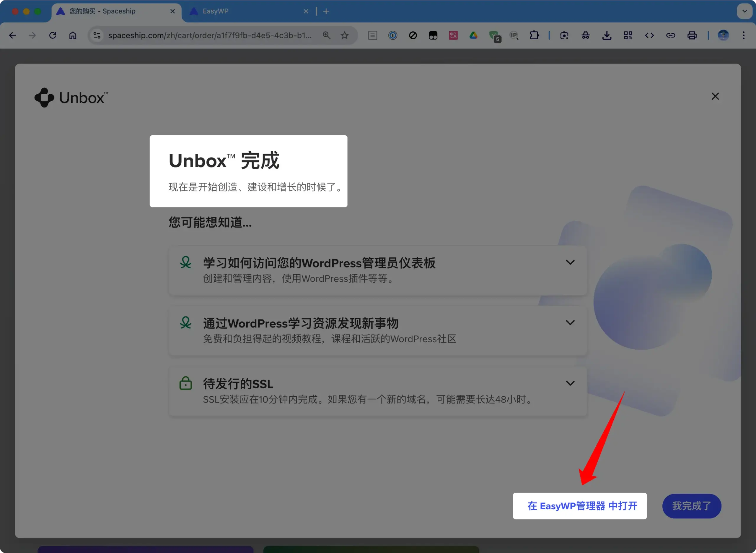Go back to the previous page

tap(12, 35)
